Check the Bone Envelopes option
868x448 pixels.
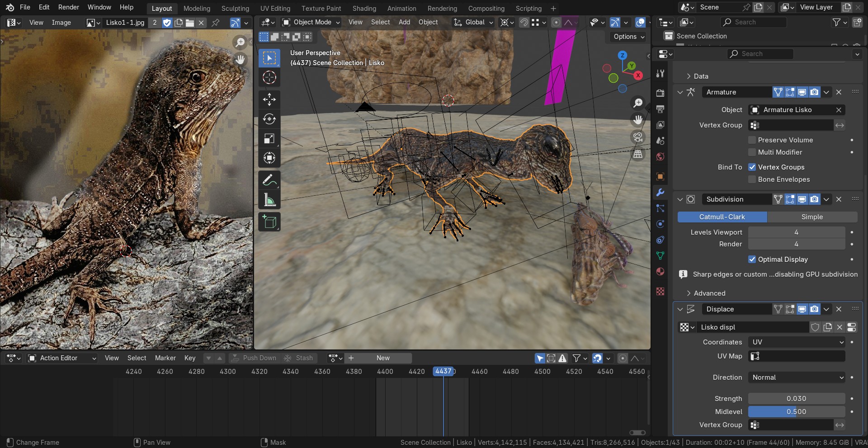pos(752,179)
